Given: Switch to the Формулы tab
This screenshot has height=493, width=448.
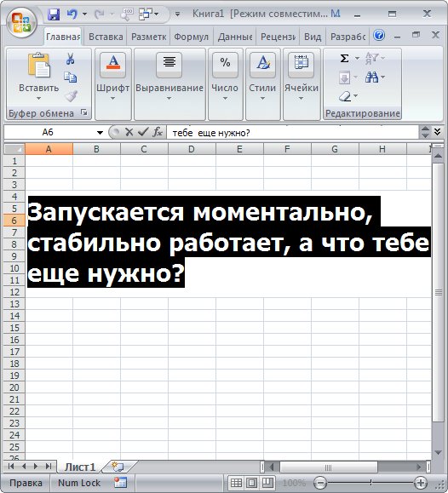Looking at the screenshot, I should pyautogui.click(x=192, y=37).
